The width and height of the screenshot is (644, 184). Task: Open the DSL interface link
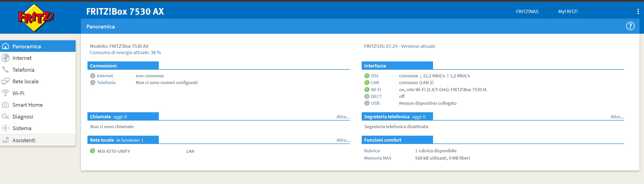[375, 76]
